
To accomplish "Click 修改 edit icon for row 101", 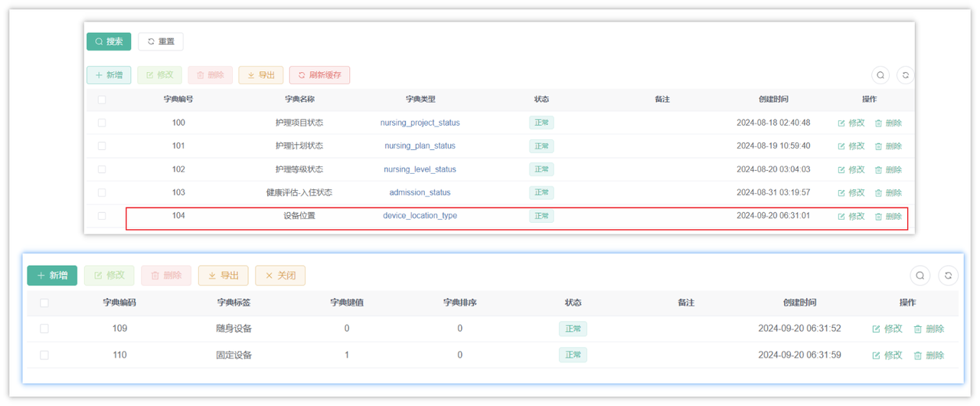I will tap(851, 146).
